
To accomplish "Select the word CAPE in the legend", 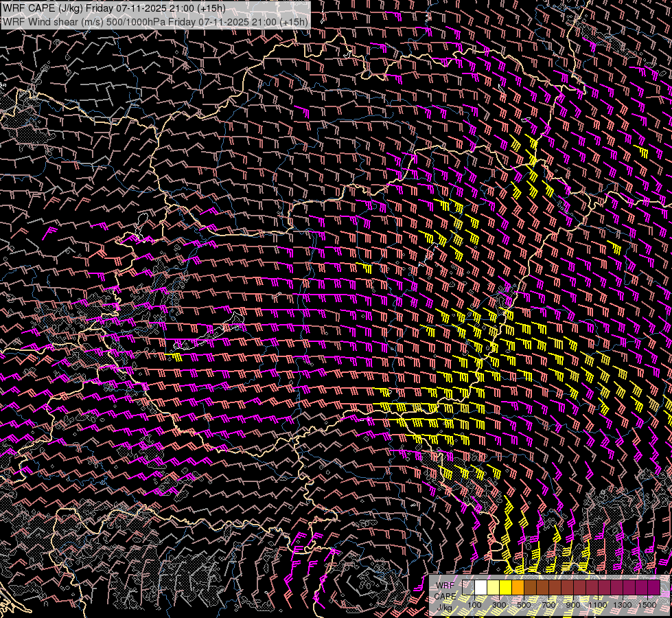I will click(445, 596).
